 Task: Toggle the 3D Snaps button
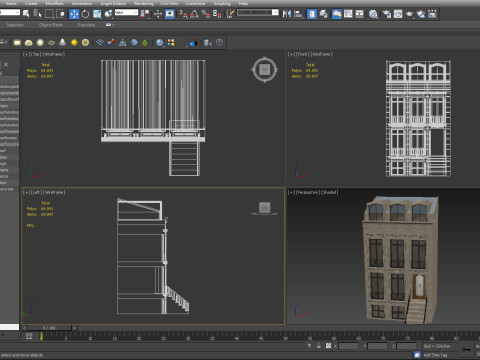click(x=183, y=14)
